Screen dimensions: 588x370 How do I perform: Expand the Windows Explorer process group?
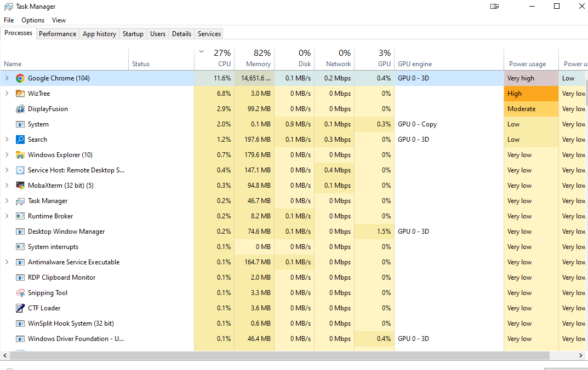7,155
